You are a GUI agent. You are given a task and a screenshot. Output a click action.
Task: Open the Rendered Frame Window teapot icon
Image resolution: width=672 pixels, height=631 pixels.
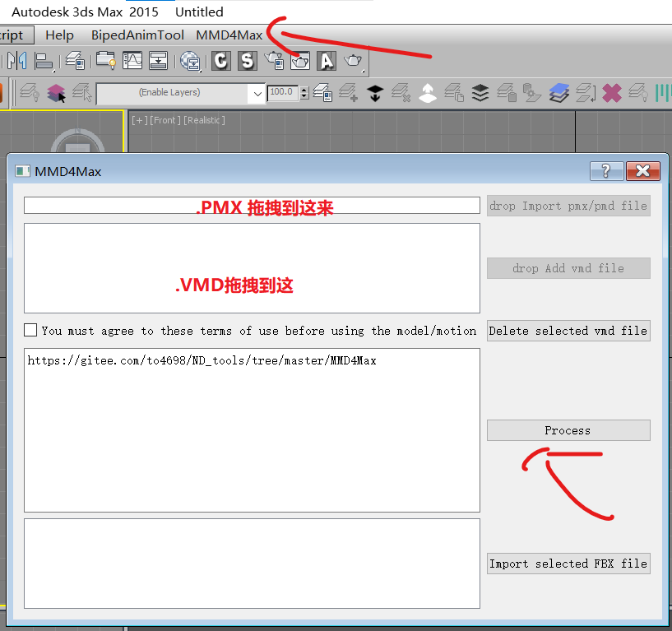pyautogui.click(x=300, y=60)
